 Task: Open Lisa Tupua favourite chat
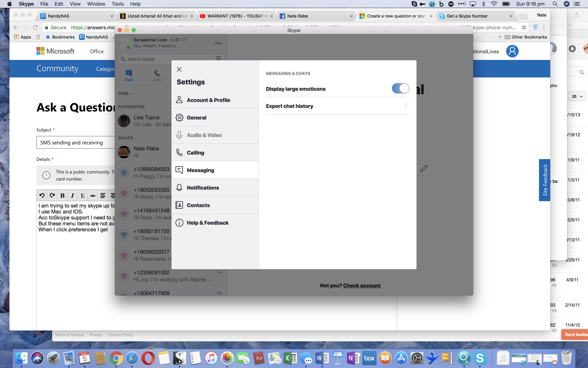tap(145, 121)
